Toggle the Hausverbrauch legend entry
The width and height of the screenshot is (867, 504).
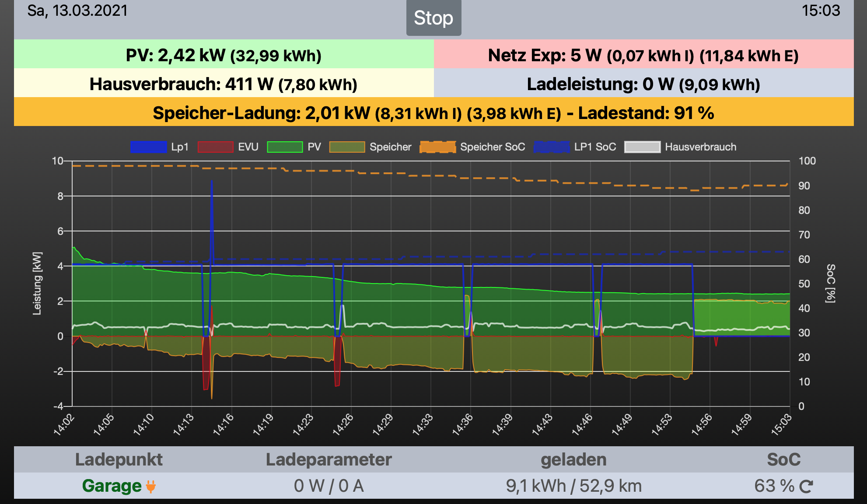[x=642, y=147]
